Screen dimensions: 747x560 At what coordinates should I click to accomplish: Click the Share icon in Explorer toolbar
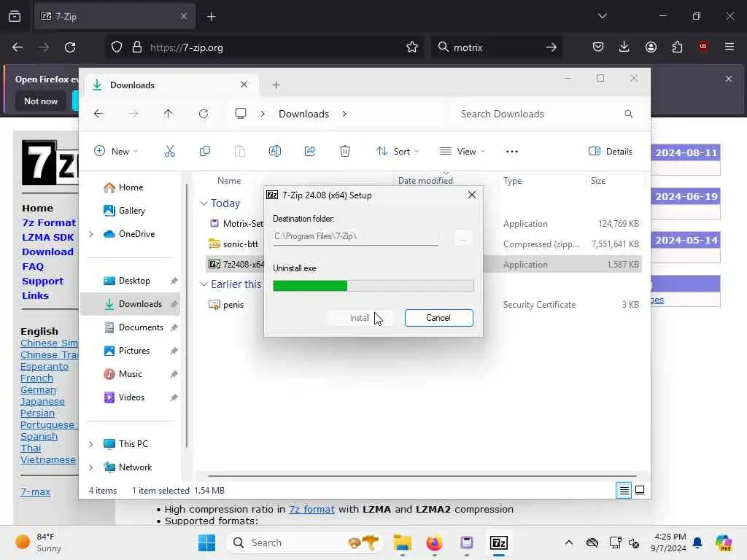pos(309,152)
